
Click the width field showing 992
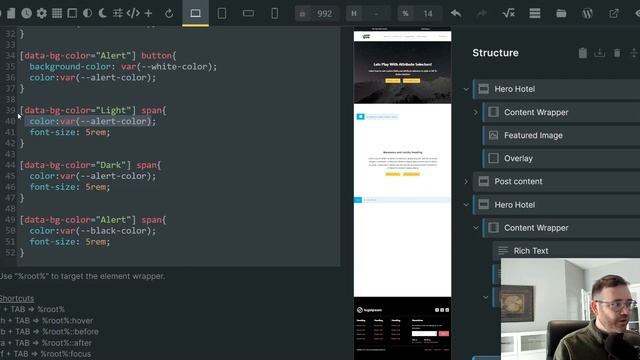pos(324,14)
